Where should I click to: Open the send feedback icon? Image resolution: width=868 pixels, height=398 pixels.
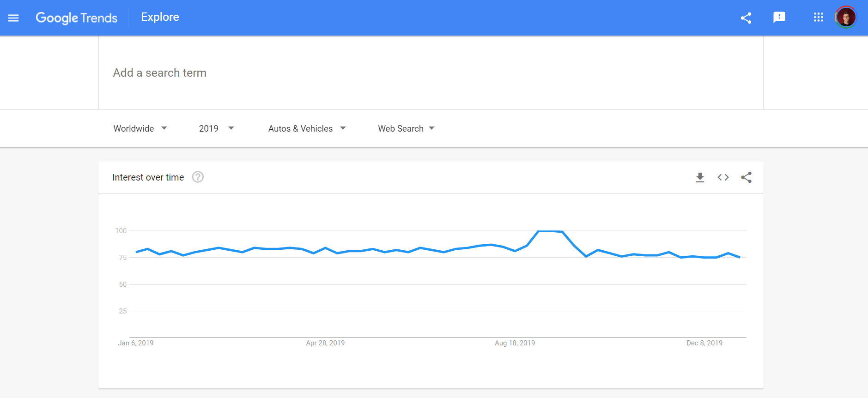click(x=780, y=18)
